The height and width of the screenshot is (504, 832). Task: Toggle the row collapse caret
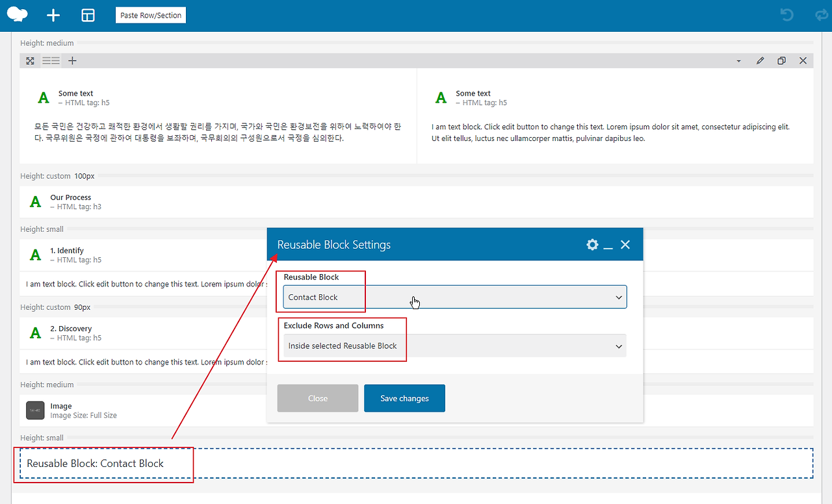[738, 61]
